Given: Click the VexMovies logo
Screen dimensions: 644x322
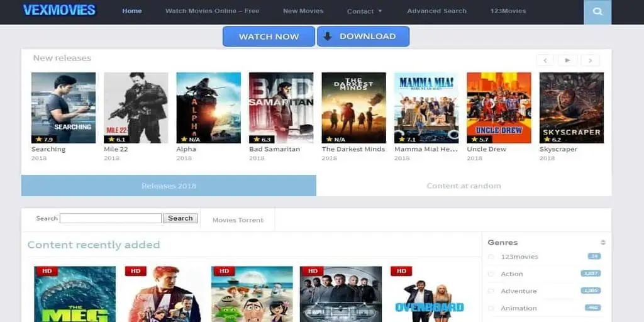Looking at the screenshot, I should (x=59, y=11).
